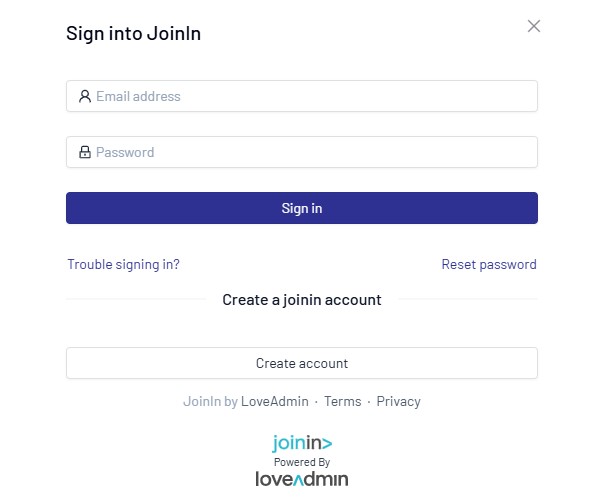Select the Sign into JoinIn heading
The image size is (603, 497).
coord(133,33)
